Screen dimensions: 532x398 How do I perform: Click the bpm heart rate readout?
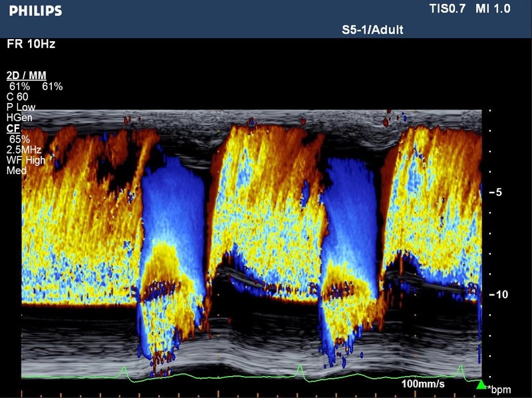[x=499, y=389]
